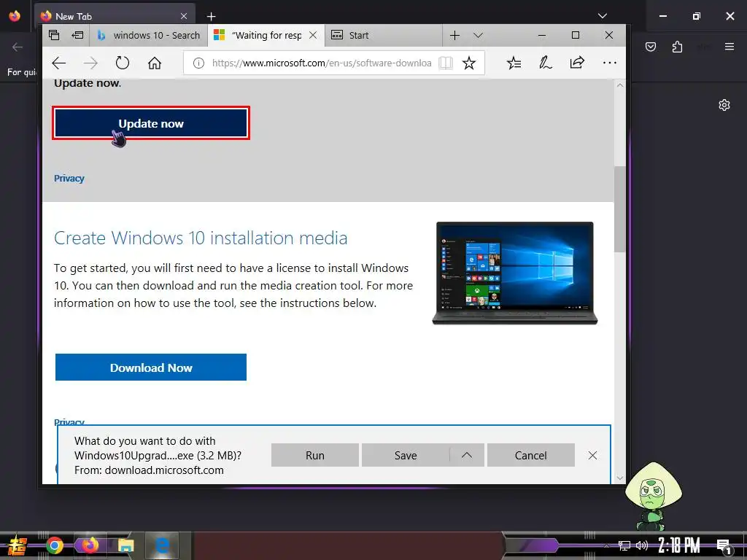Viewport: 747px width, 560px height.
Task: Open Edge home page icon
Action: point(155,63)
